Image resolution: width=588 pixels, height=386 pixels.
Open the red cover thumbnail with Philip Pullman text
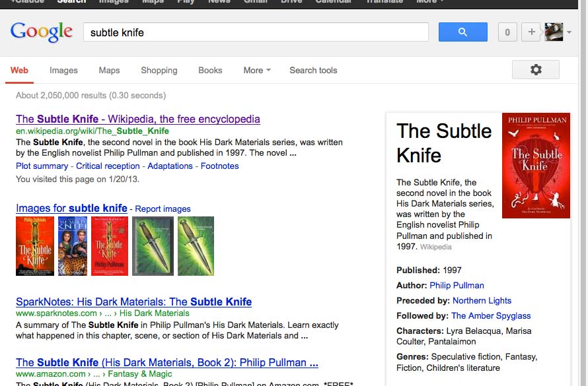tap(110, 246)
